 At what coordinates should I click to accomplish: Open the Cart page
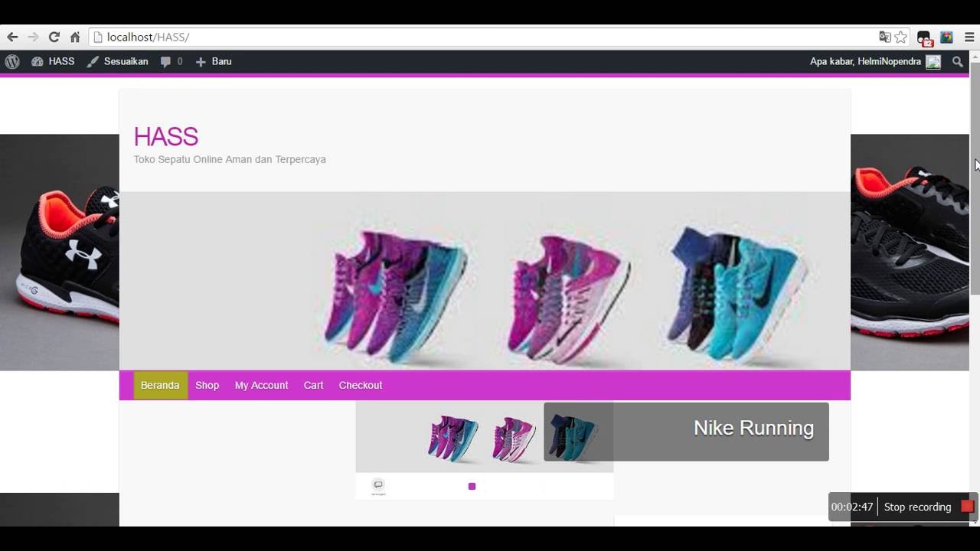pos(313,386)
